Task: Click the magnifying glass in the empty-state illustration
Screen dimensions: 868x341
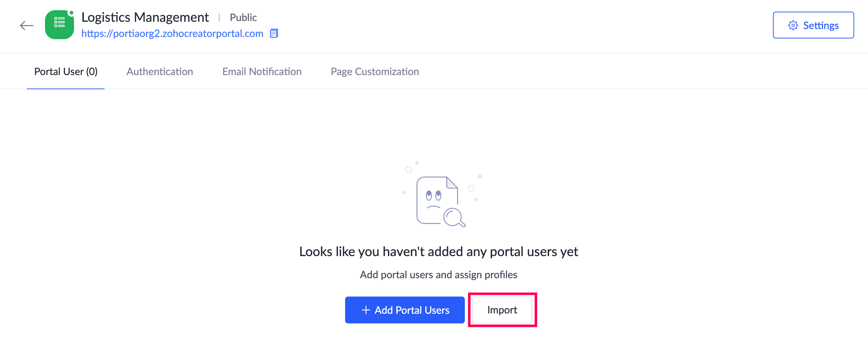Action: [x=454, y=218]
